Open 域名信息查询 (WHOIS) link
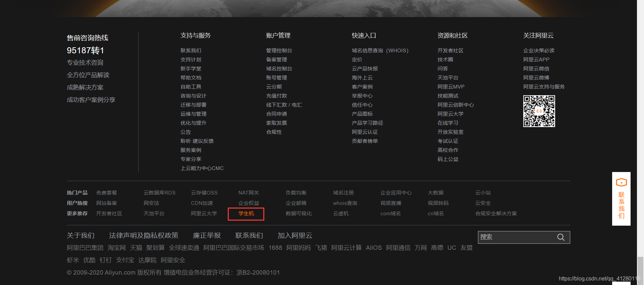Screen dimensions: 644x285 tap(380, 51)
